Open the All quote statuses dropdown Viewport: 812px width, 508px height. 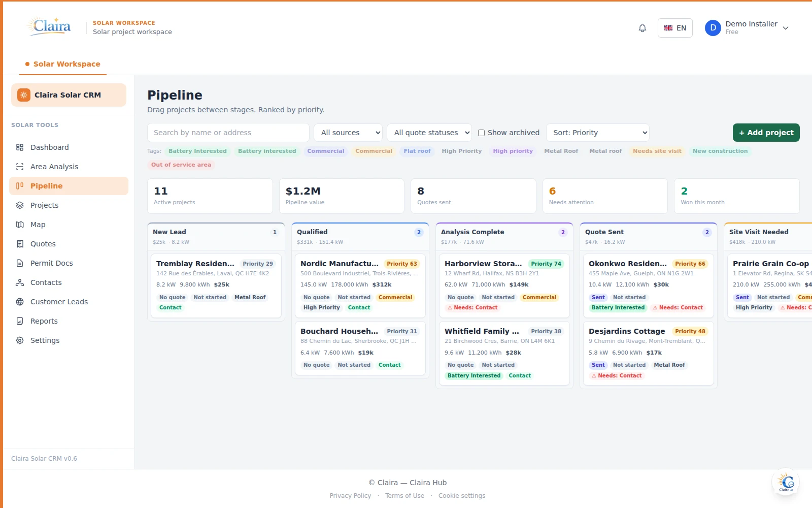(429, 133)
